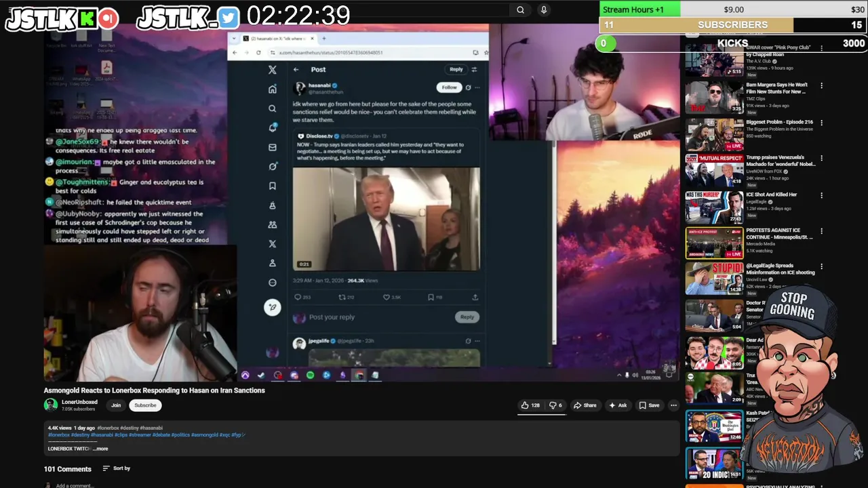Click the top Reply button in Post header
This screenshot has width=868, height=488.
pyautogui.click(x=456, y=69)
